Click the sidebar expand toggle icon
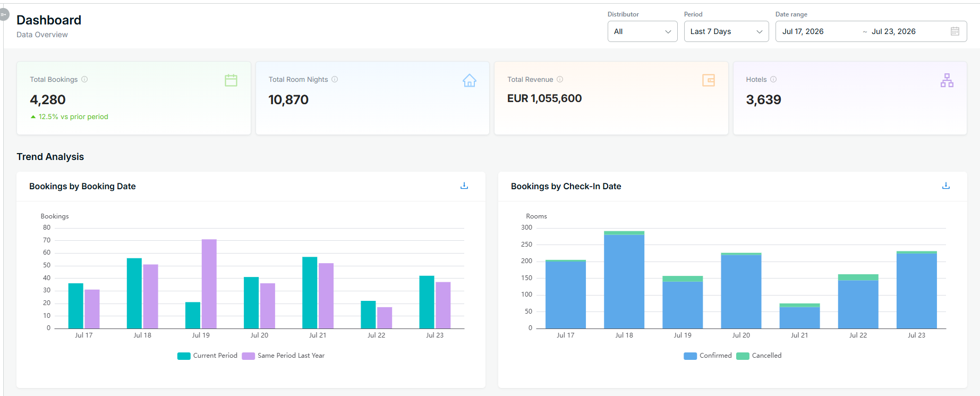980x396 pixels. click(x=4, y=14)
